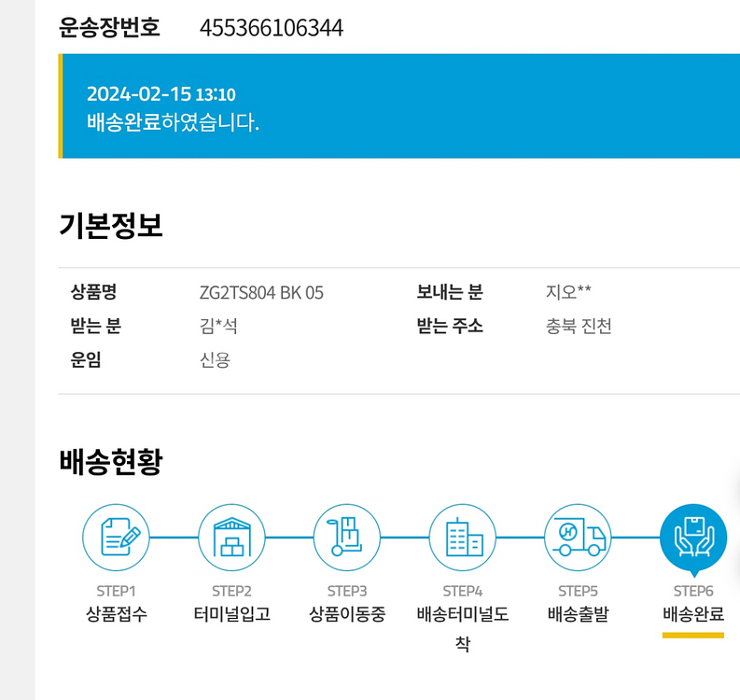Click the 받는 주소 label

(x=450, y=326)
